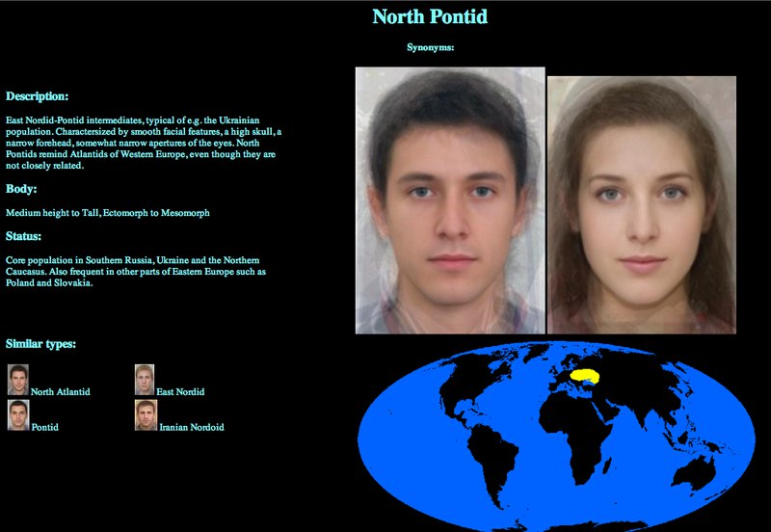771x532 pixels.
Task: Click the Similar types heading
Action: [40, 344]
